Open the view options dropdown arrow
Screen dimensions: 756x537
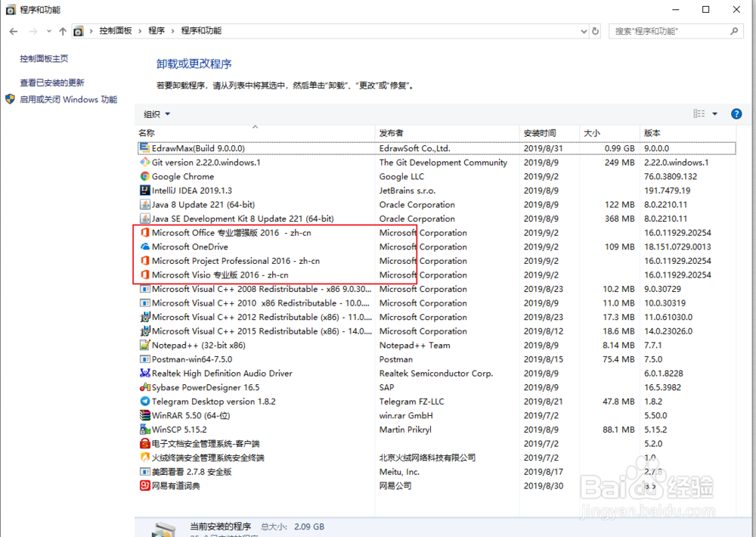714,114
